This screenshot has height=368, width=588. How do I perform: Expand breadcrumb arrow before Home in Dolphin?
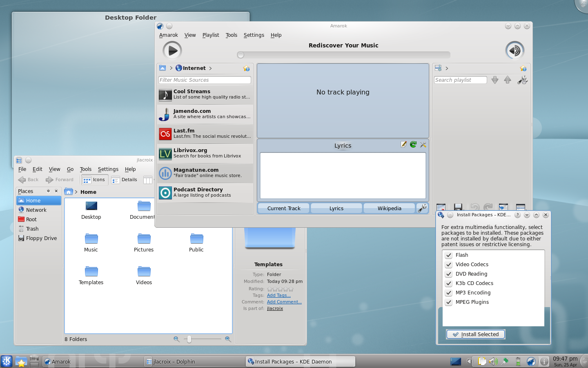pyautogui.click(x=76, y=192)
